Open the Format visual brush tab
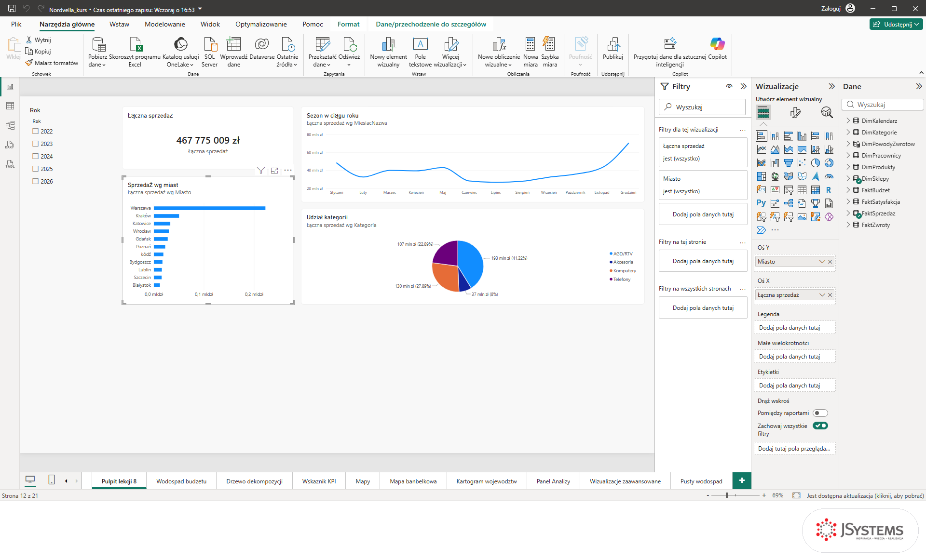 795,112
